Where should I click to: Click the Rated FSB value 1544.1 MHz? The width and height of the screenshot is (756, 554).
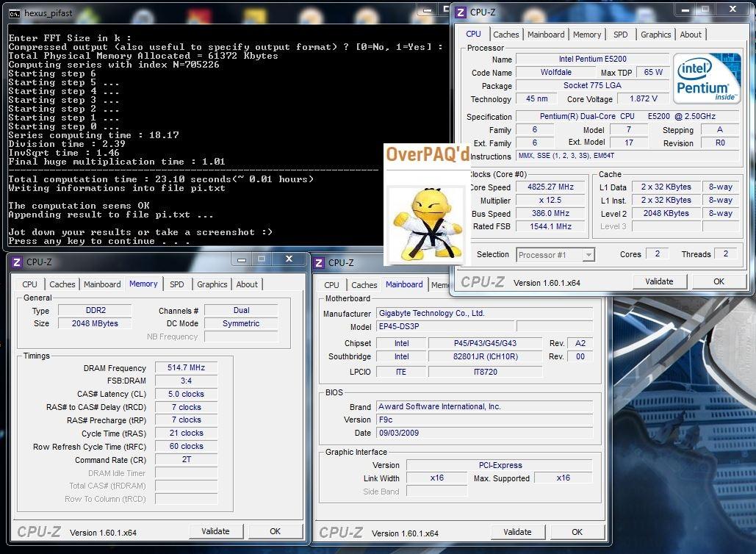tap(550, 226)
